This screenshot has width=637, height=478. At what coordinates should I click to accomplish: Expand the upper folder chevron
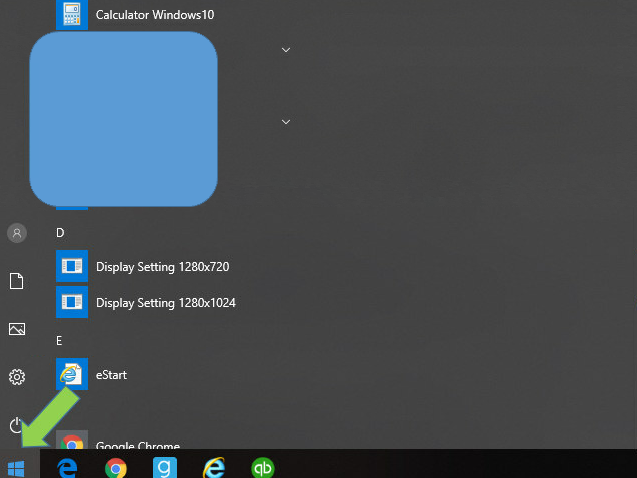pyautogui.click(x=286, y=50)
